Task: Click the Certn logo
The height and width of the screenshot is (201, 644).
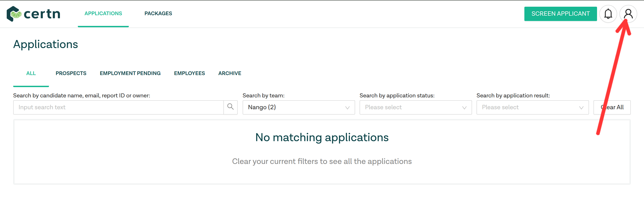Action: point(34,14)
